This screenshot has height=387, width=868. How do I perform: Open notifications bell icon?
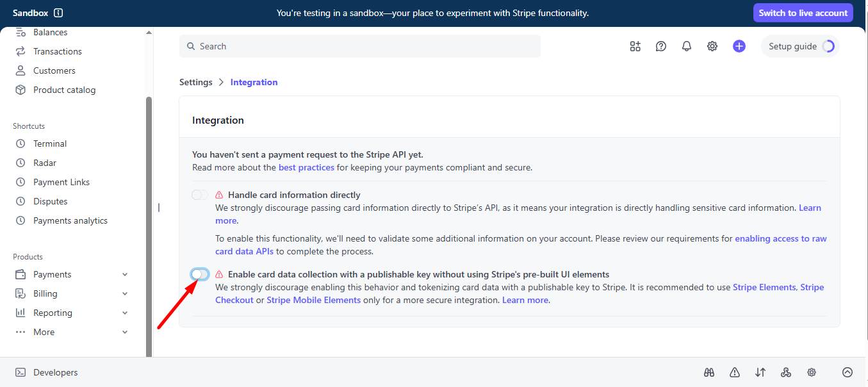(x=687, y=46)
